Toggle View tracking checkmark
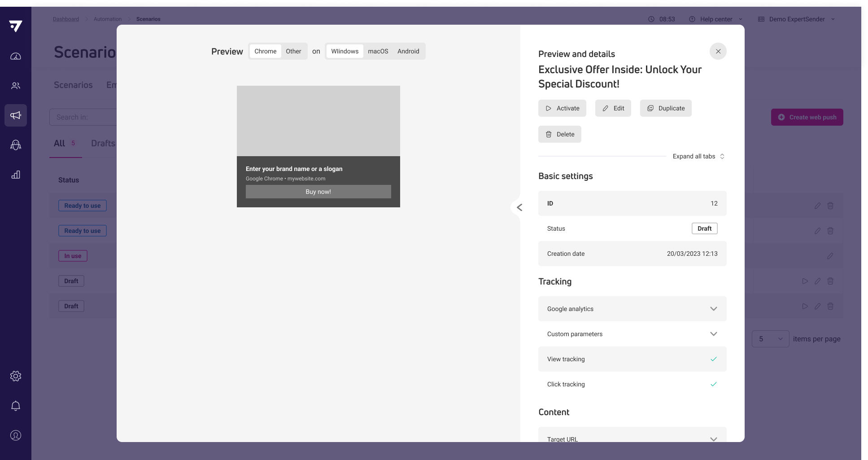Screen dimensions: 868x460 click(713, 359)
